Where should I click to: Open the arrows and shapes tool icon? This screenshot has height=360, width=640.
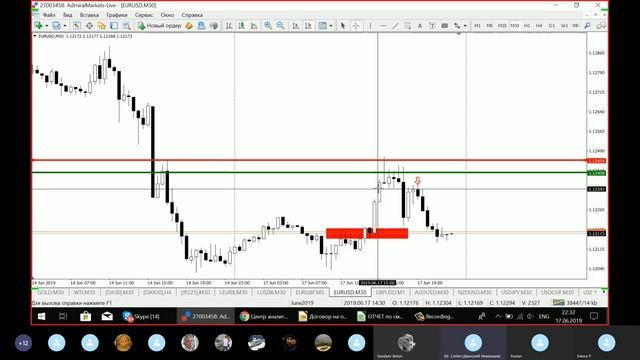click(457, 26)
